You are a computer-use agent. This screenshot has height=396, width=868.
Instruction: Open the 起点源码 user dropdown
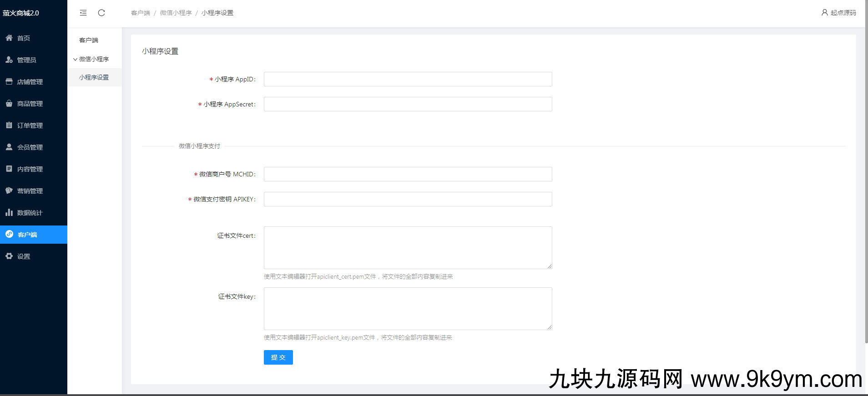click(x=838, y=13)
